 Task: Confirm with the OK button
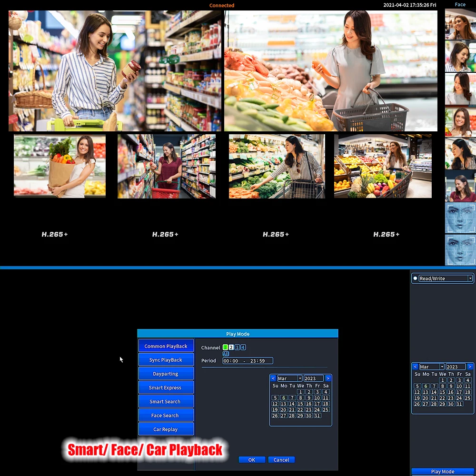[x=252, y=460]
